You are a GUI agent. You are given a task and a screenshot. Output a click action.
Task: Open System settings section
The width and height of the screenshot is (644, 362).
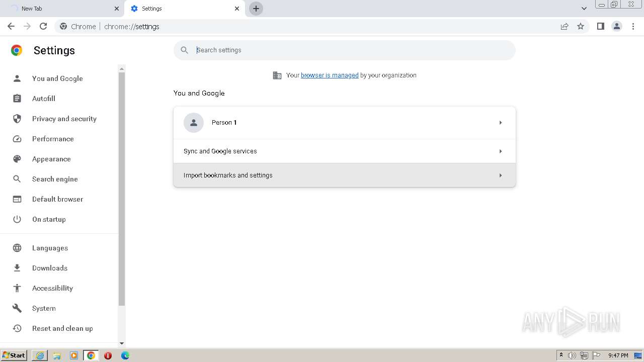[x=44, y=308]
